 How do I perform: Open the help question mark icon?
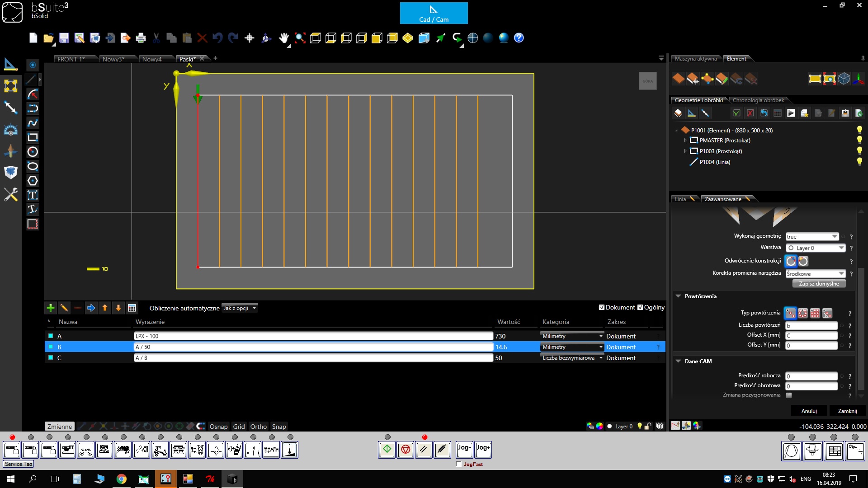519,38
